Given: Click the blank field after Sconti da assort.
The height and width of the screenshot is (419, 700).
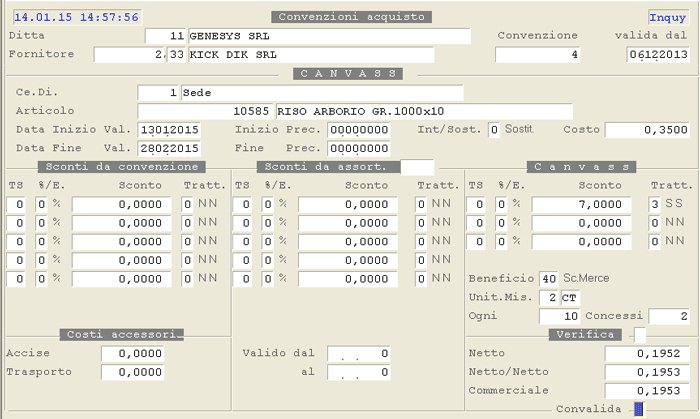Looking at the screenshot, I should coord(417,167).
